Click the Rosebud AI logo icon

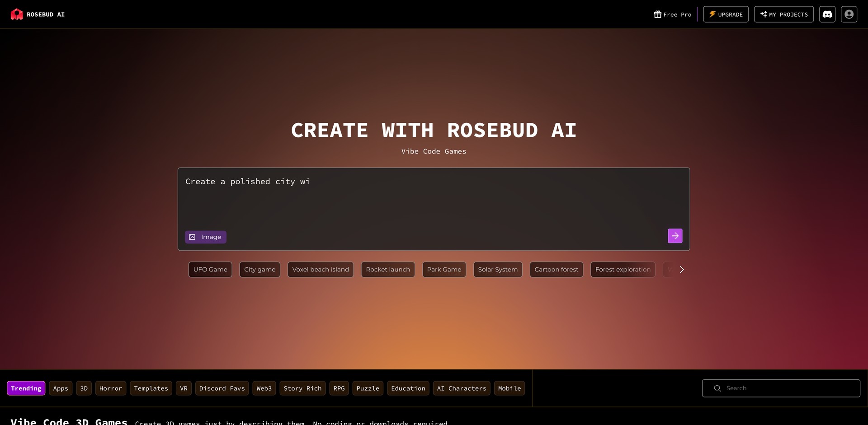(17, 14)
